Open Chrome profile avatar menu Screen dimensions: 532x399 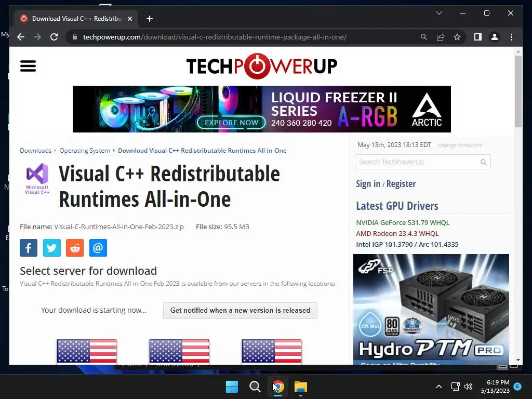click(495, 37)
